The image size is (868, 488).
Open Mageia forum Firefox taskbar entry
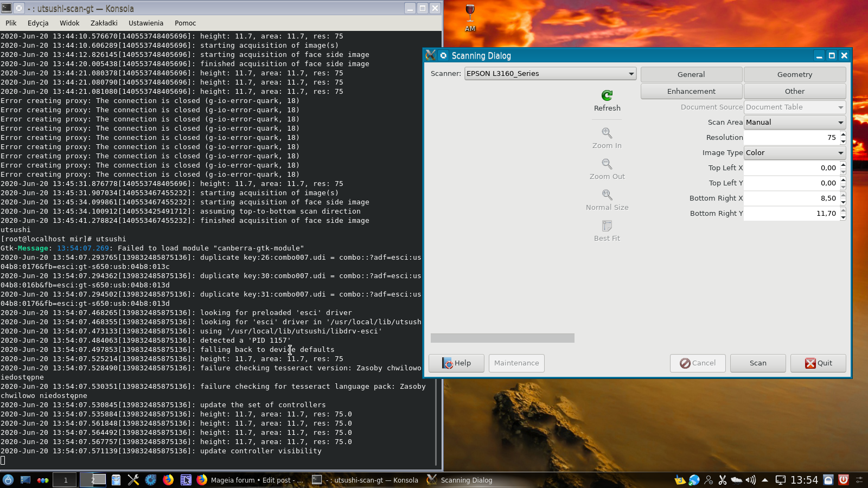coord(250,480)
